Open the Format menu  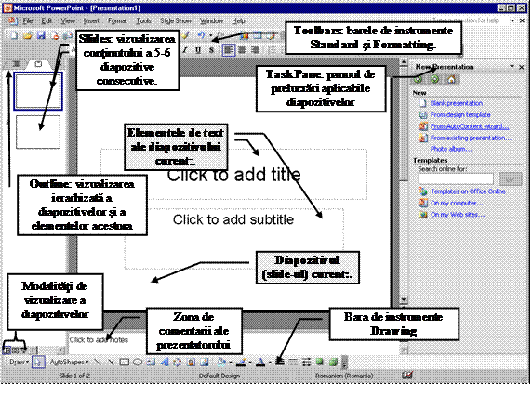point(117,21)
